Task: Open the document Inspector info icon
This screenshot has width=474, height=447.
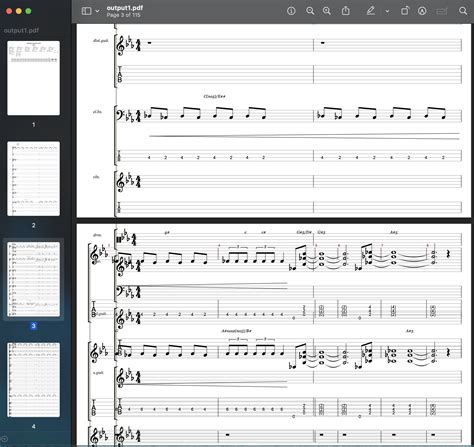Action: pyautogui.click(x=291, y=11)
